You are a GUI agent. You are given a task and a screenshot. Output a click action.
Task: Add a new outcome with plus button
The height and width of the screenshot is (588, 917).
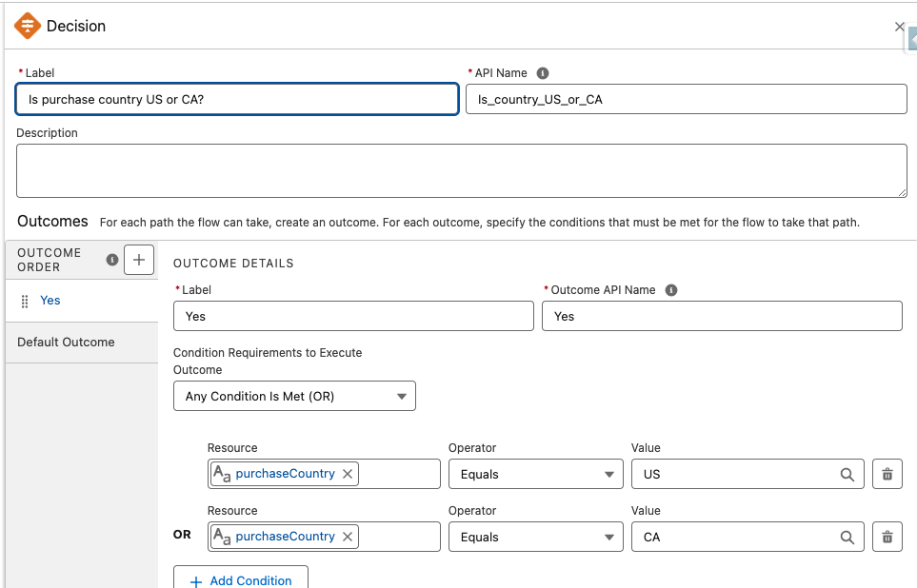click(139, 260)
